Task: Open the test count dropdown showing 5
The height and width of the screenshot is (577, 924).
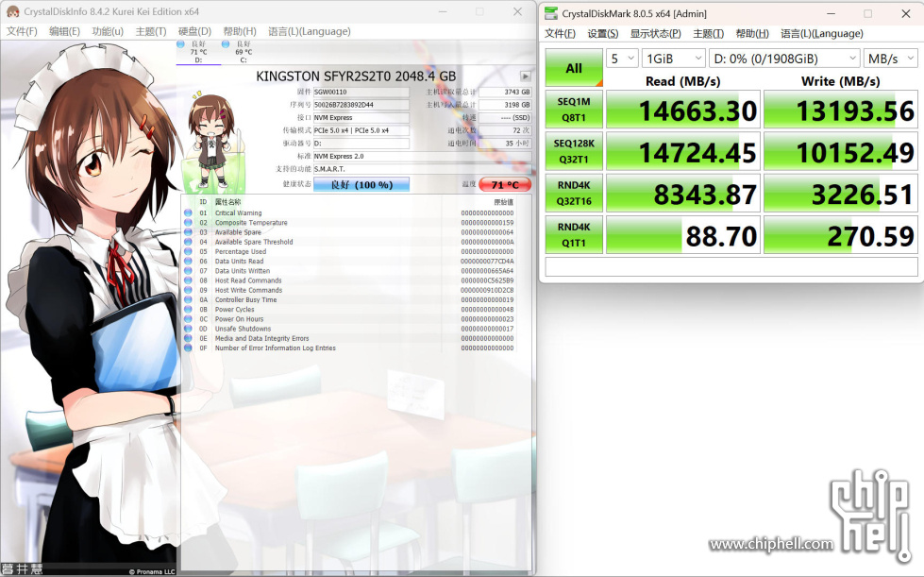Action: 622,59
